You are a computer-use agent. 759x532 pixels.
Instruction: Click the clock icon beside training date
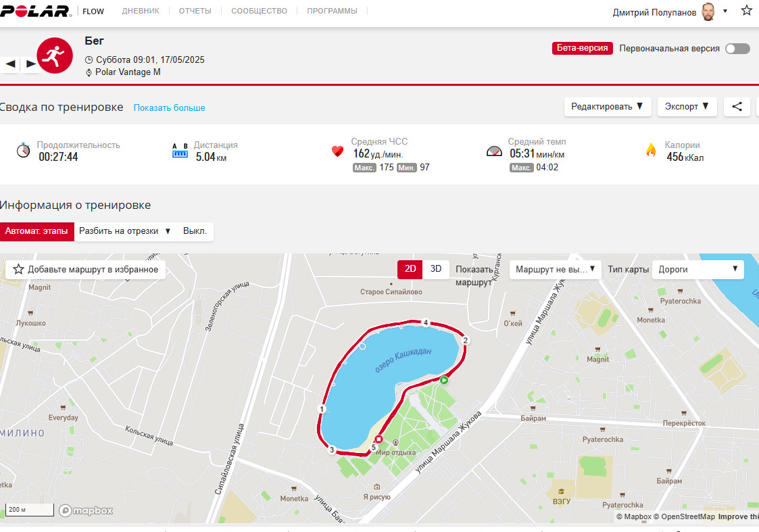coord(89,60)
